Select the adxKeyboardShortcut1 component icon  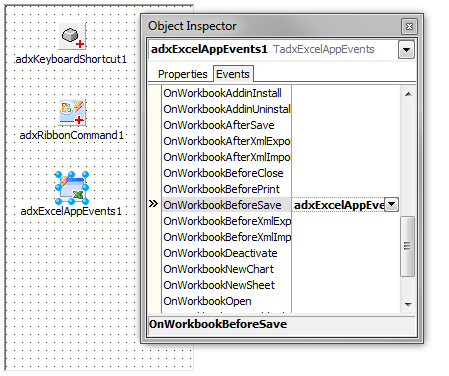tap(72, 36)
